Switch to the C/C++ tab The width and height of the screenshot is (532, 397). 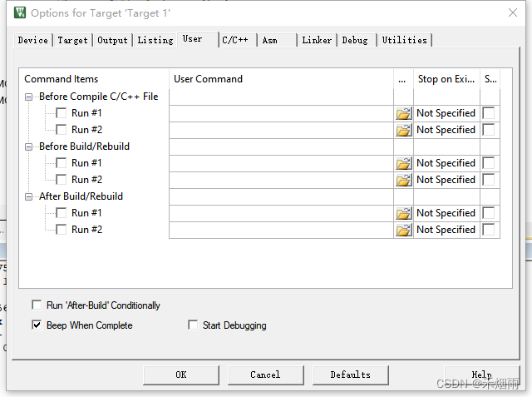pyautogui.click(x=235, y=40)
